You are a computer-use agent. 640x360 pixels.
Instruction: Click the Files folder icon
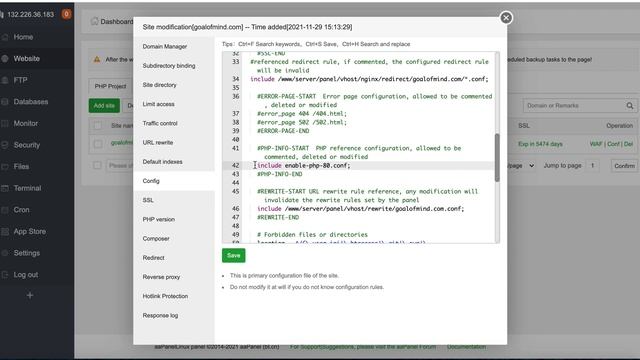tap(5, 167)
